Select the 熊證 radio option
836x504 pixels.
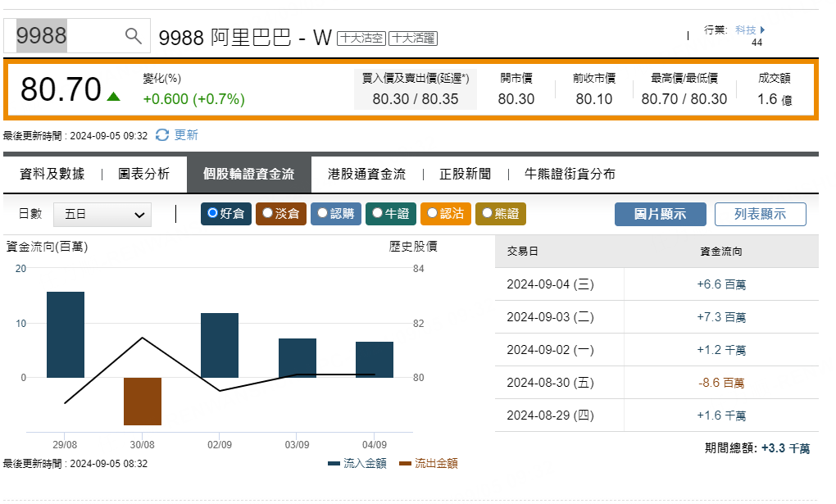click(501, 214)
